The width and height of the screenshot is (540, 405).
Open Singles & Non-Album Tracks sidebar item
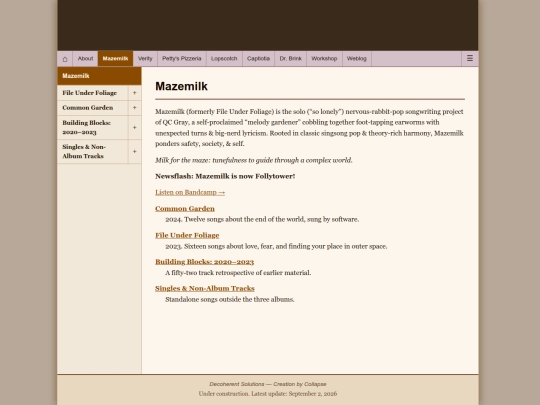coord(93,152)
